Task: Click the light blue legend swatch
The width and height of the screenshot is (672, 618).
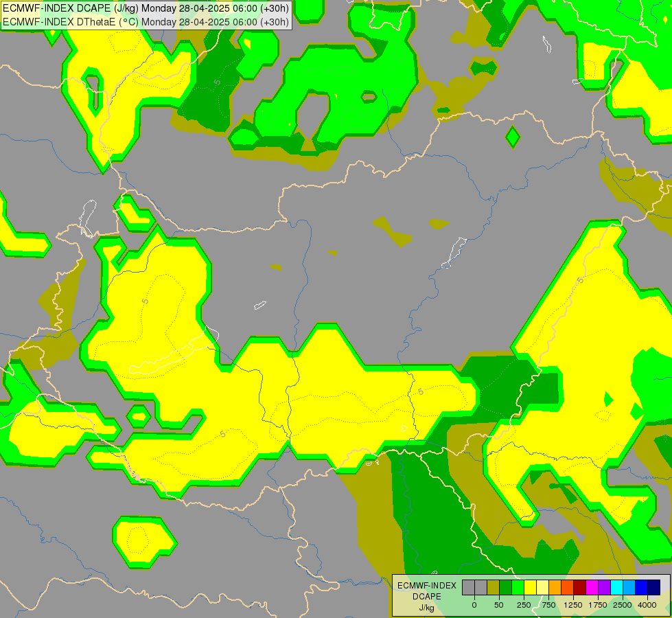Action: tap(629, 587)
